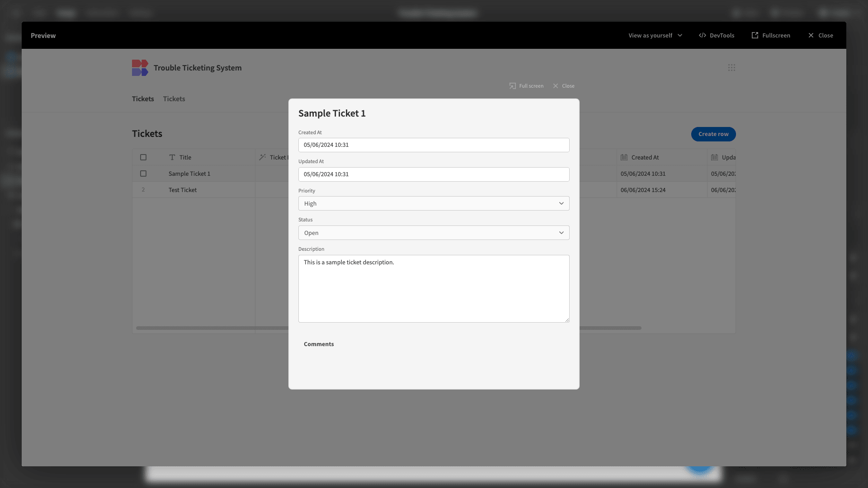868x488 pixels.
Task: Click row number 2 in the table
Action: [143, 190]
